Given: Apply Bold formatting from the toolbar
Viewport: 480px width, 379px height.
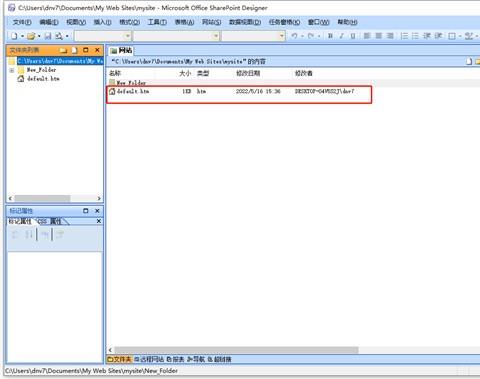Looking at the screenshot, I should (330, 36).
